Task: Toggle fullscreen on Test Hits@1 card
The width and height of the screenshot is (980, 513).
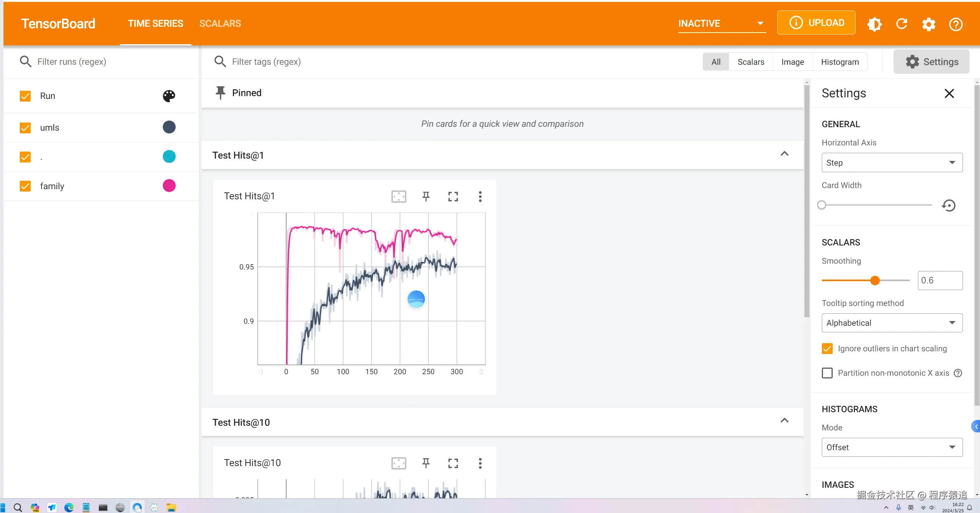Action: point(453,197)
